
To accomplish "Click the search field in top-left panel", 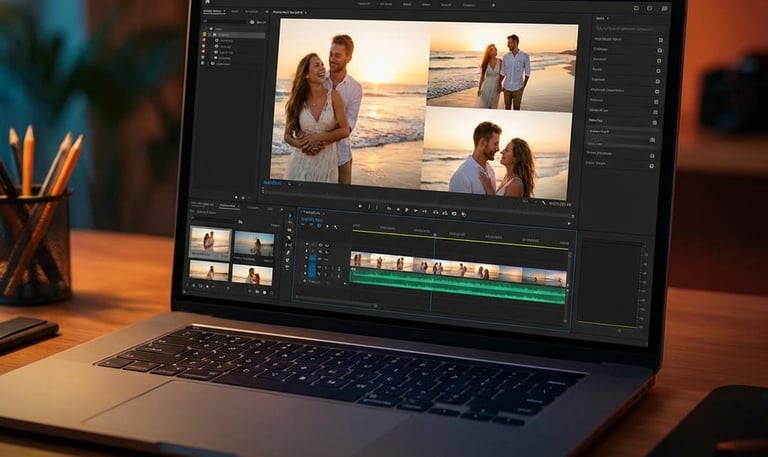I will point(226,22).
